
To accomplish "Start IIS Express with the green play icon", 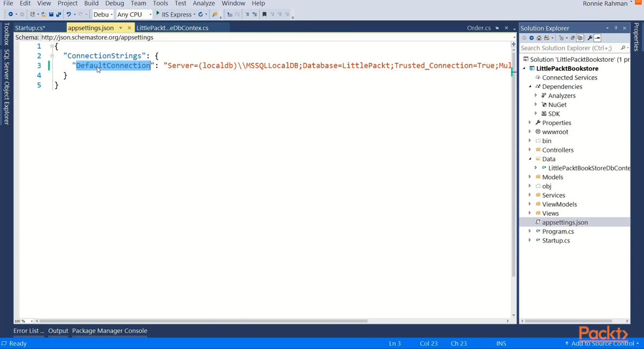I will (158, 14).
